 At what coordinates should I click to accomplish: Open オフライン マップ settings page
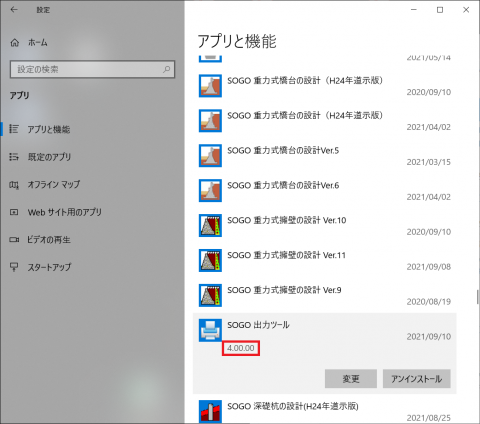[x=54, y=184]
